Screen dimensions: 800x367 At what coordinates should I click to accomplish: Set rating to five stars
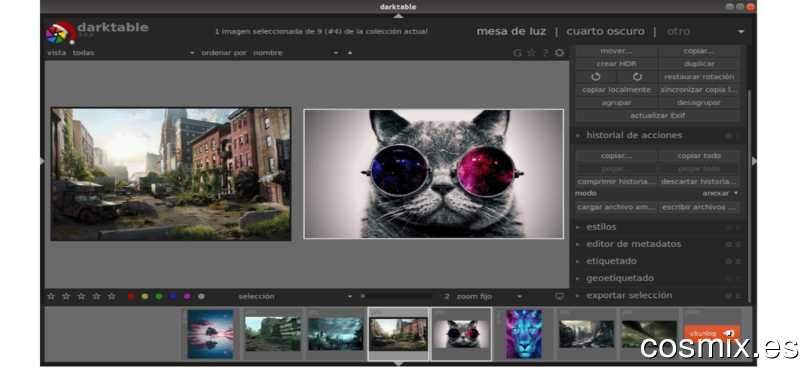[111, 296]
